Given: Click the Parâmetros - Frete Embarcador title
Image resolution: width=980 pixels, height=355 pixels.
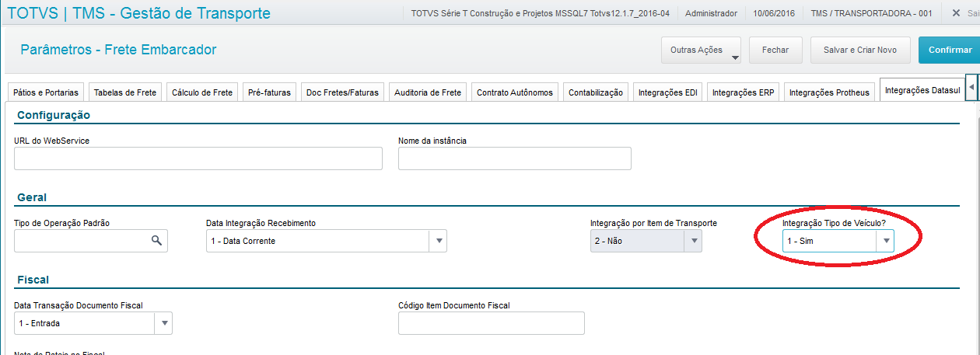Looking at the screenshot, I should coord(118,50).
